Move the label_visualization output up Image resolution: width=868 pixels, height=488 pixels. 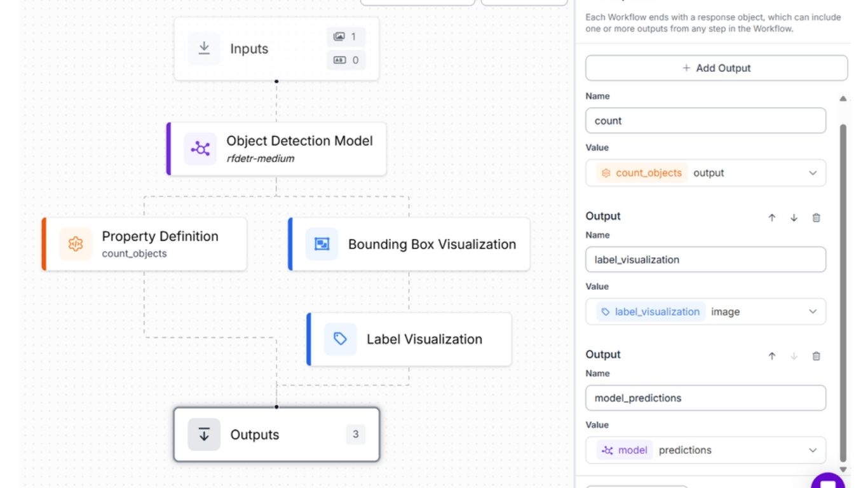point(772,217)
